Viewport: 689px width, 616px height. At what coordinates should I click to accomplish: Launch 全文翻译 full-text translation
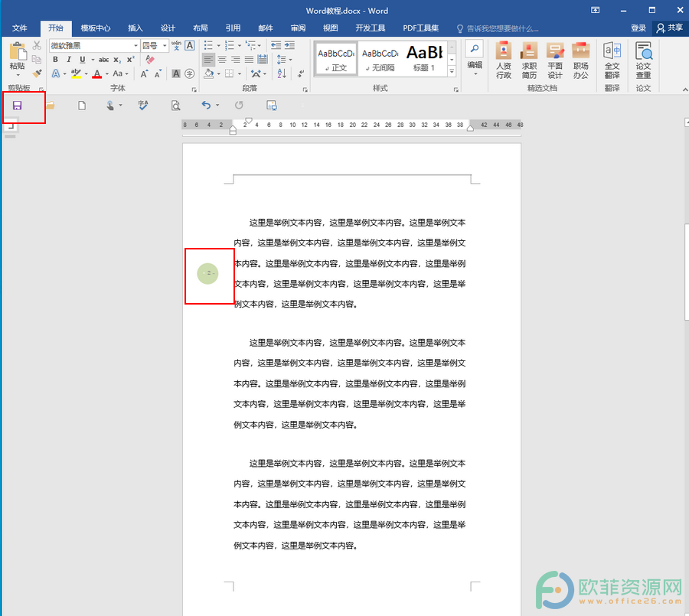click(x=612, y=60)
